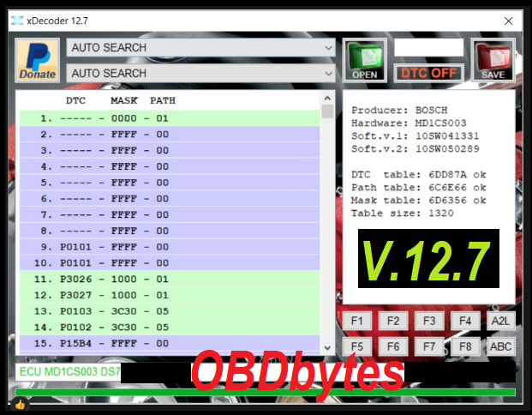Click the A2L button
The height and width of the screenshot is (415, 532).
click(x=501, y=321)
